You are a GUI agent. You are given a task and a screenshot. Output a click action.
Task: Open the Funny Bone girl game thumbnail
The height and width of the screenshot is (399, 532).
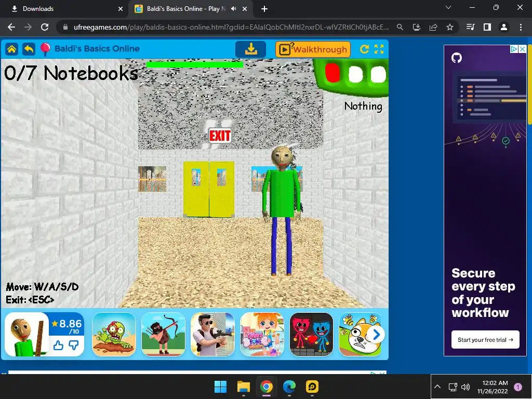click(x=262, y=335)
